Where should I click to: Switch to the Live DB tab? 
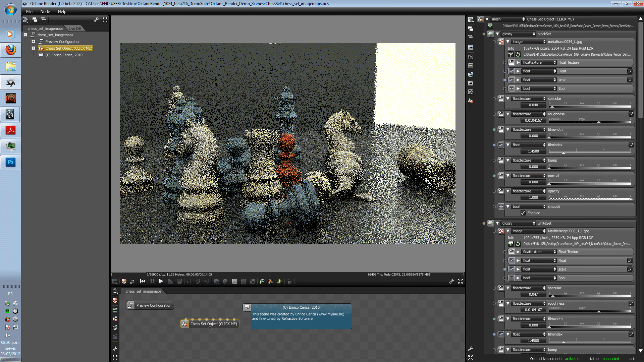(74, 28)
